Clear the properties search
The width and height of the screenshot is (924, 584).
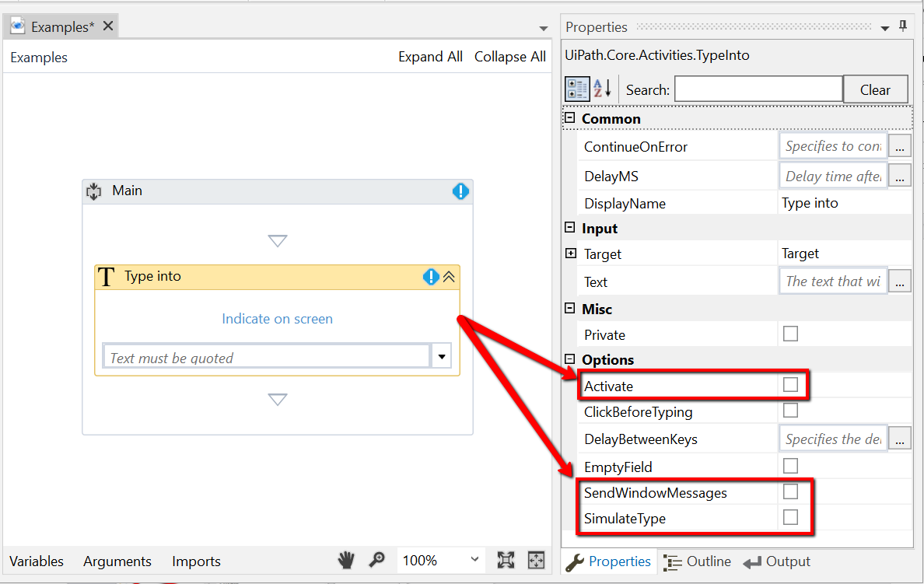(x=875, y=89)
